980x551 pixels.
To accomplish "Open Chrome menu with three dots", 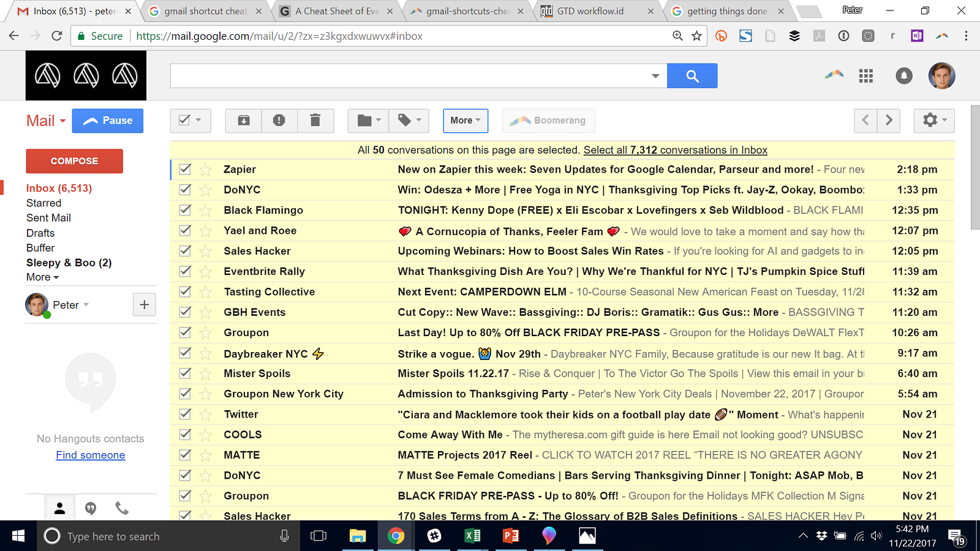I will (x=966, y=36).
